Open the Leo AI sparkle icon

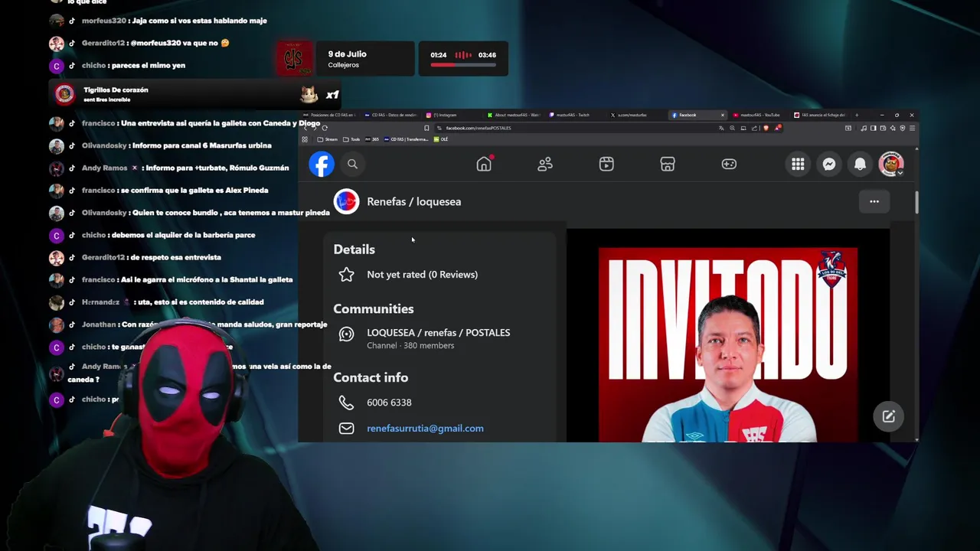pos(893,128)
